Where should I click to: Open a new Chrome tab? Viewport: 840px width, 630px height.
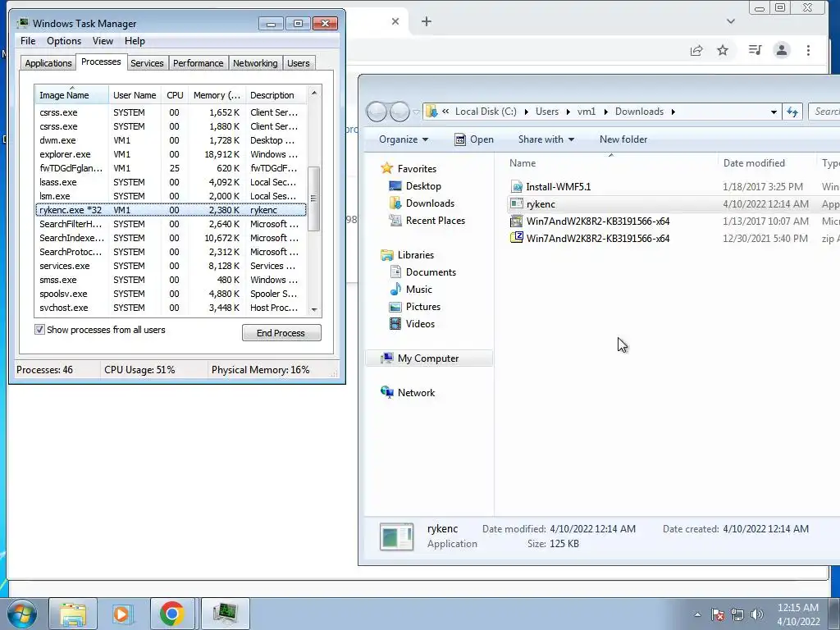pos(427,21)
